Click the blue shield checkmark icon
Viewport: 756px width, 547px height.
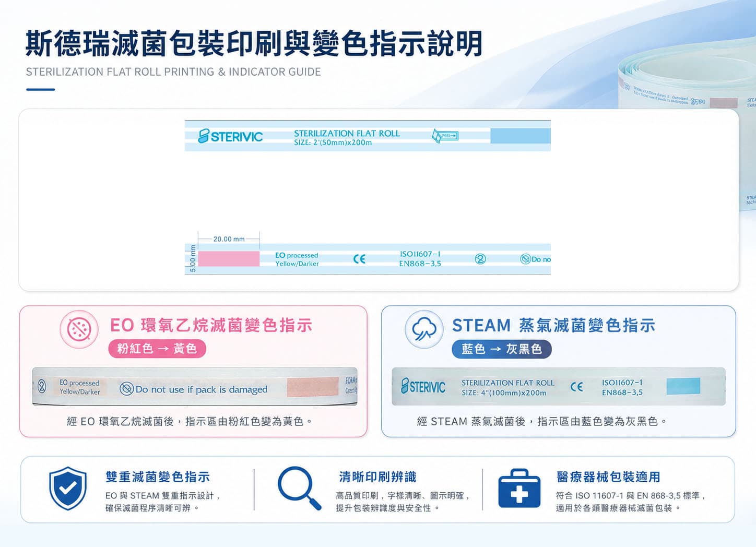(68, 489)
